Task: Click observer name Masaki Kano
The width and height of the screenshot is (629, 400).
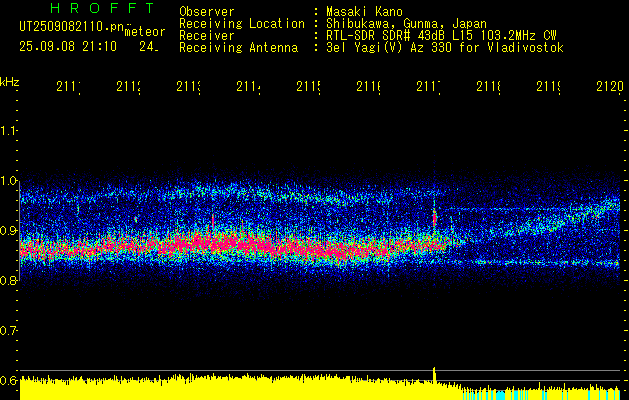Action: [364, 12]
